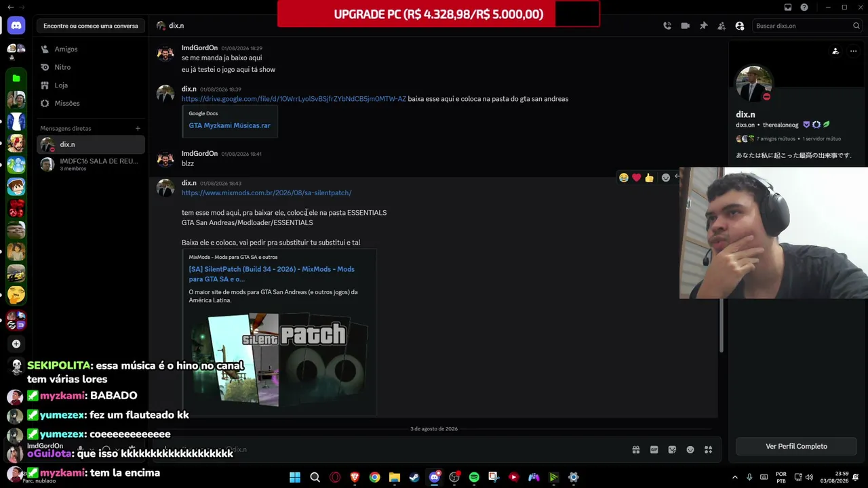The image size is (868, 488).
Task: View the '1 servidor mútuo' list
Action: 822,139
